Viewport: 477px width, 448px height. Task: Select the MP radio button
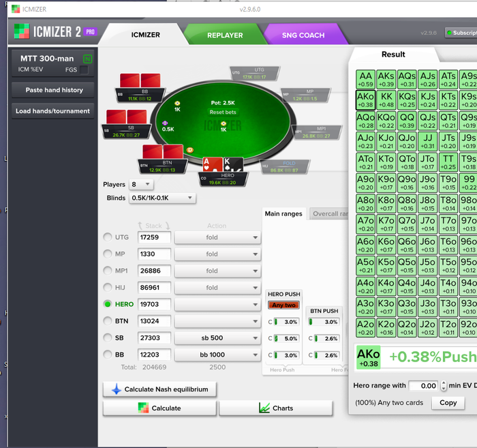coord(108,254)
